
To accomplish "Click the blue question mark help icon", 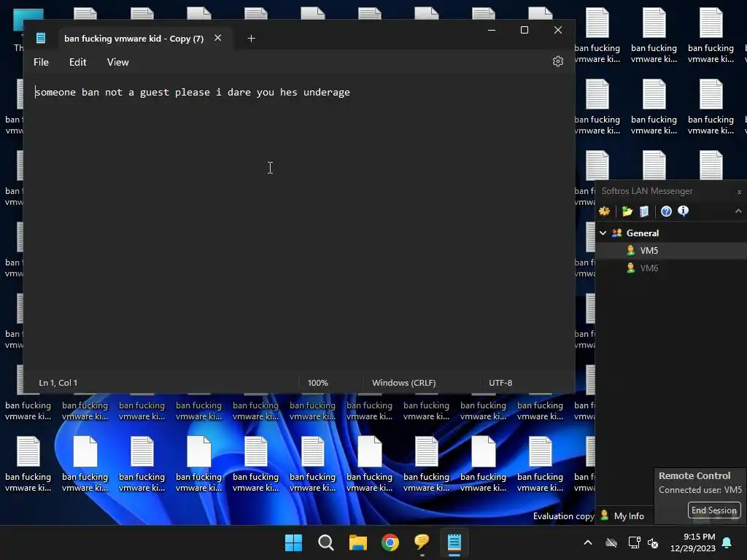I will 666,211.
